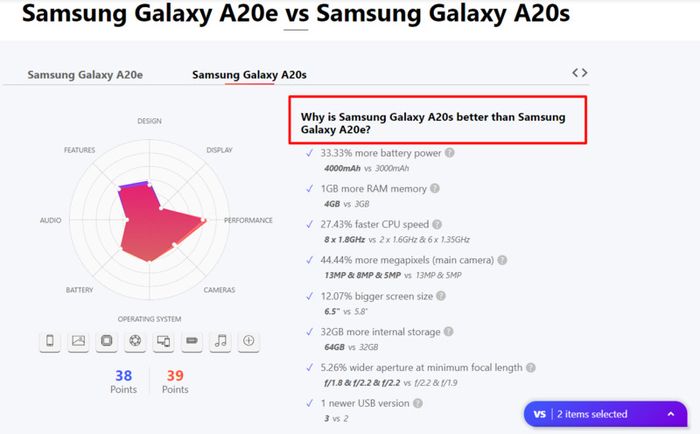Select the operating system devices icon
The width and height of the screenshot is (700, 434).
(x=163, y=342)
